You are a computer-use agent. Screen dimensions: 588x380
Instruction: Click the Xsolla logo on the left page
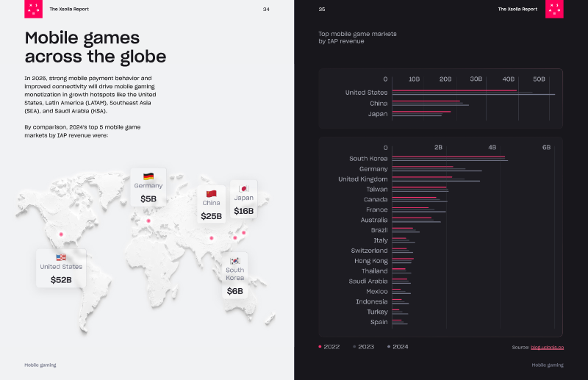pyautogui.click(x=32, y=10)
